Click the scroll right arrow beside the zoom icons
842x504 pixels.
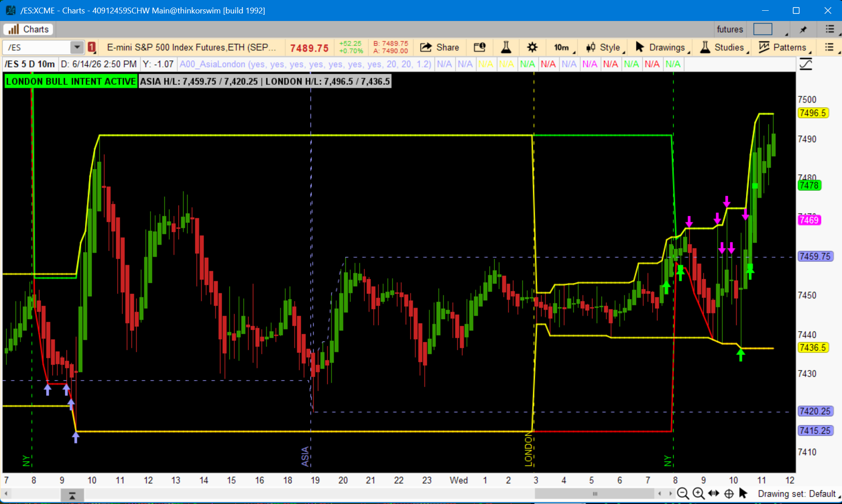click(x=670, y=494)
